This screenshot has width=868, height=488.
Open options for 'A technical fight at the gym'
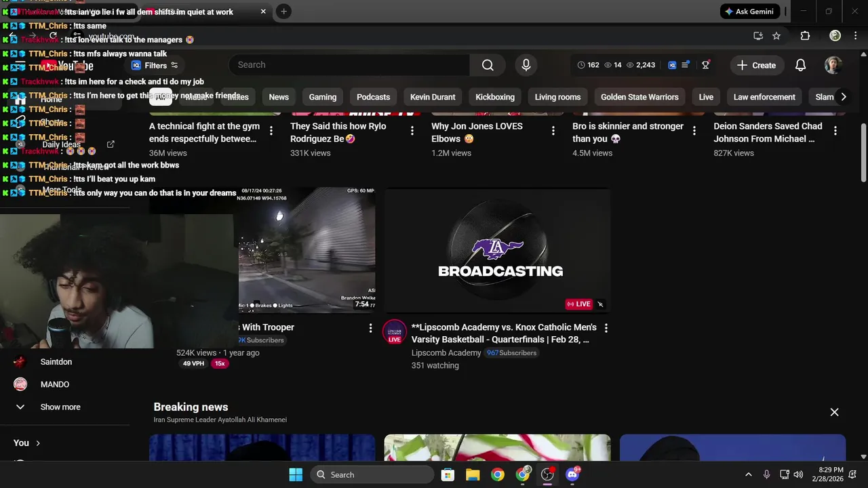pos(271,131)
